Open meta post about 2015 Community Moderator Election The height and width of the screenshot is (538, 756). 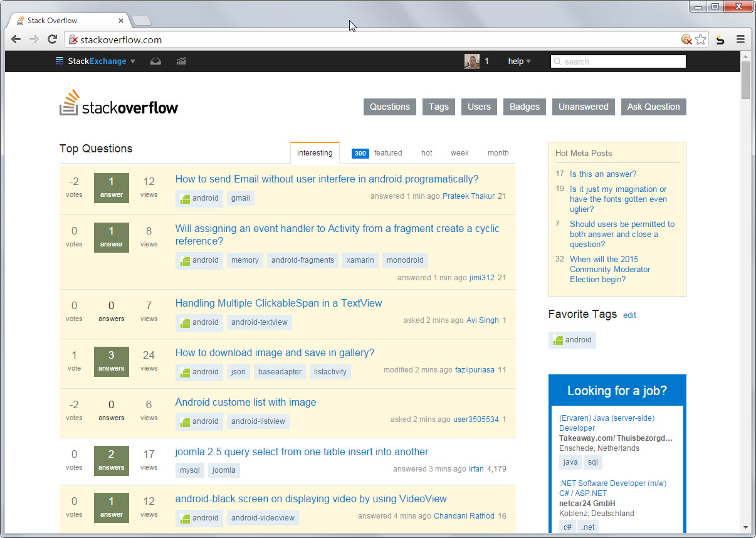[x=610, y=270]
